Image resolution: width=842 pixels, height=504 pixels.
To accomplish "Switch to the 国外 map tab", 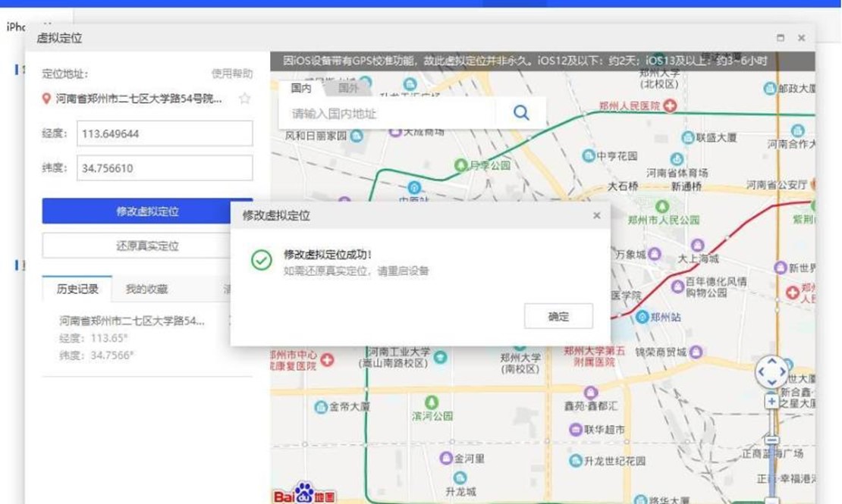I will pyautogui.click(x=348, y=88).
